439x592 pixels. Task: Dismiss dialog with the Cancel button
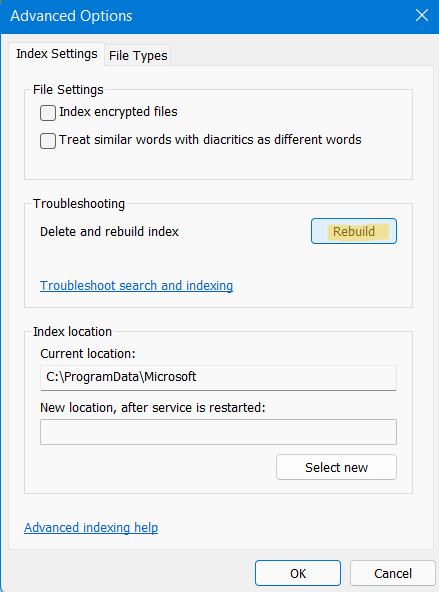[x=393, y=573]
